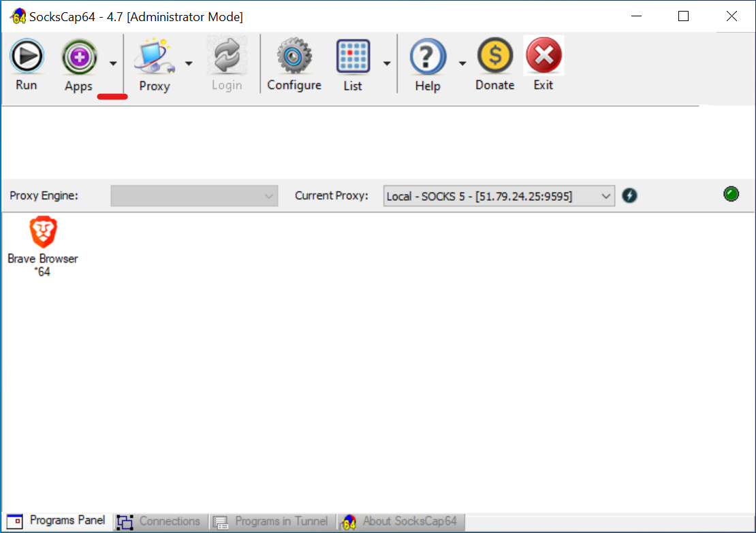Switch to the Connections tab
The image size is (756, 533).
(x=159, y=521)
